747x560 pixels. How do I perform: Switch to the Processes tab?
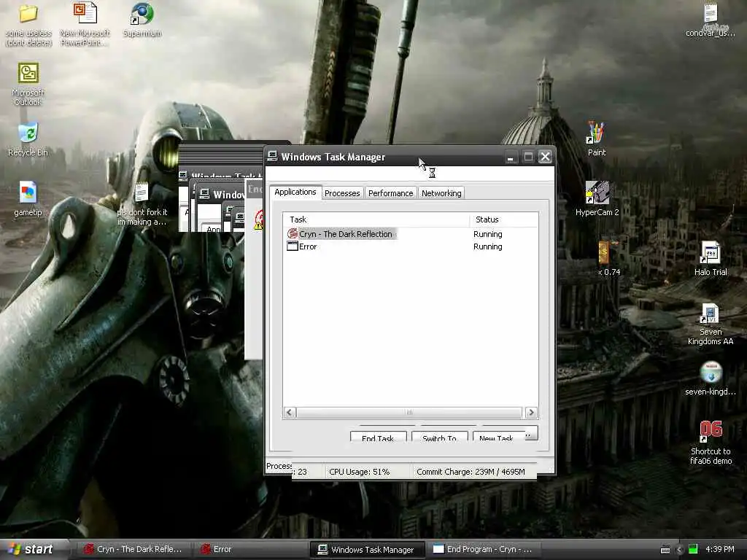coord(342,193)
